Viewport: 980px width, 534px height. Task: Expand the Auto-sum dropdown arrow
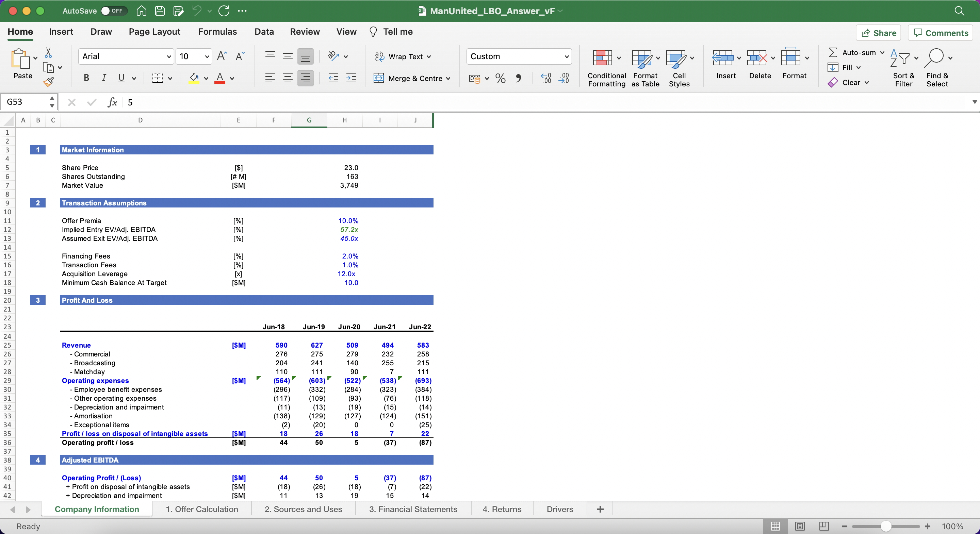click(x=882, y=52)
